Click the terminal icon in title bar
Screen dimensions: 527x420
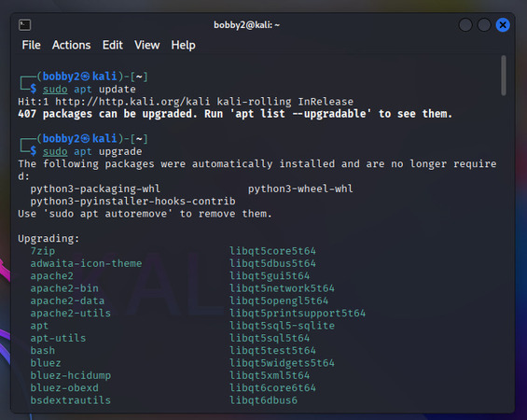[x=25, y=25]
